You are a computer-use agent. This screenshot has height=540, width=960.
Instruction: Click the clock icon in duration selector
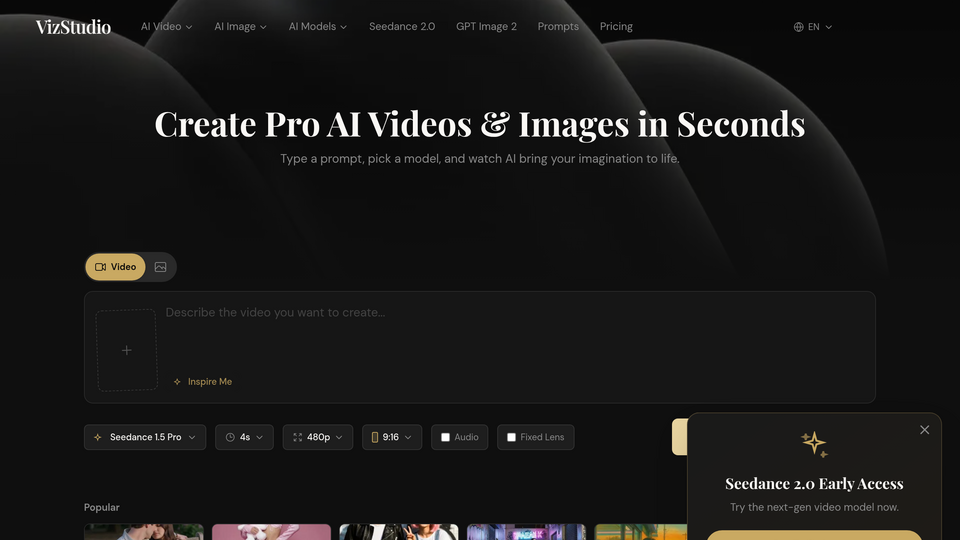(x=230, y=437)
